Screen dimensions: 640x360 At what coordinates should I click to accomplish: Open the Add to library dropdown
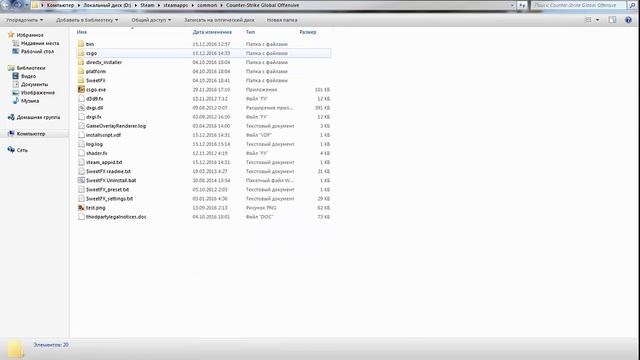(87, 20)
